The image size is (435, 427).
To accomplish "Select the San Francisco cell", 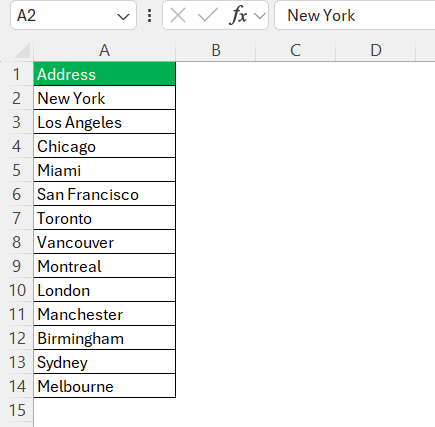I will click(x=104, y=194).
